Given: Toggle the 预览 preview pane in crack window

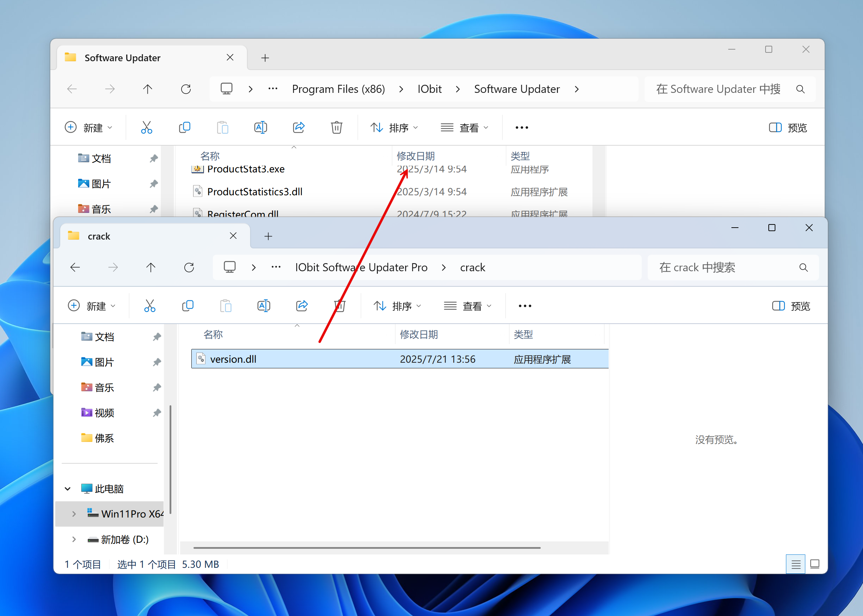Looking at the screenshot, I should pyautogui.click(x=791, y=306).
